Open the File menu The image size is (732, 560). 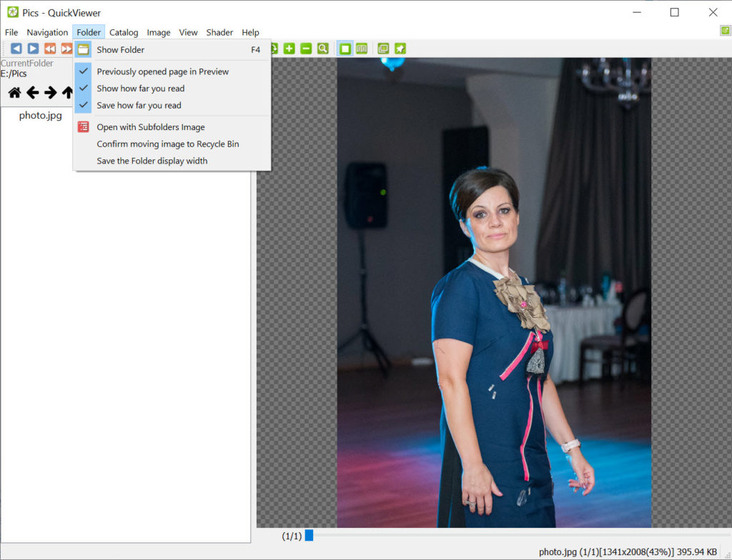click(x=11, y=32)
